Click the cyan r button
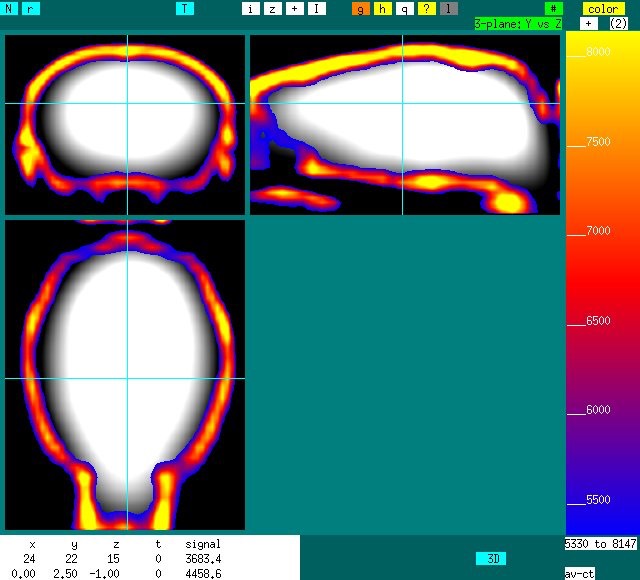Screen dimensions: 640x580 [31, 9]
